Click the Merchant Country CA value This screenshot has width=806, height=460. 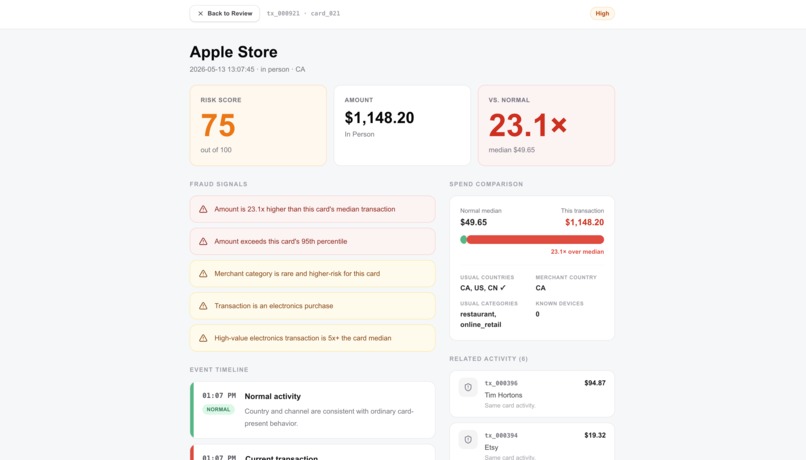coord(540,288)
